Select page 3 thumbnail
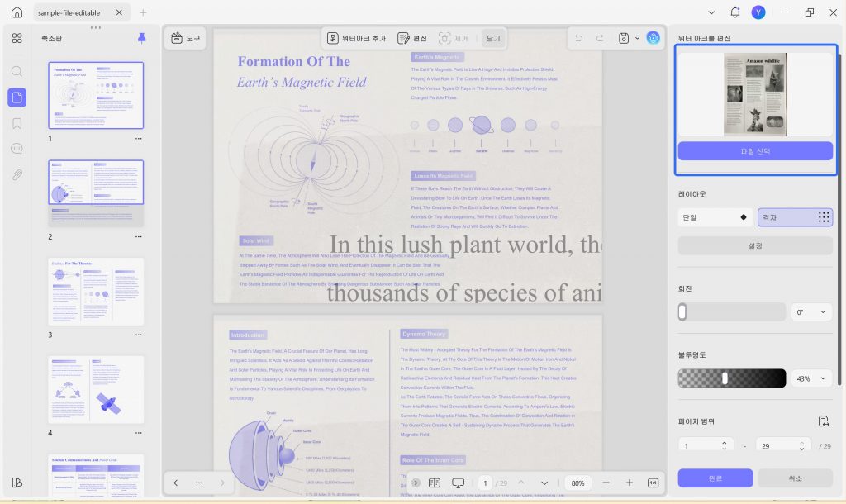The height and width of the screenshot is (504, 846). 96,292
